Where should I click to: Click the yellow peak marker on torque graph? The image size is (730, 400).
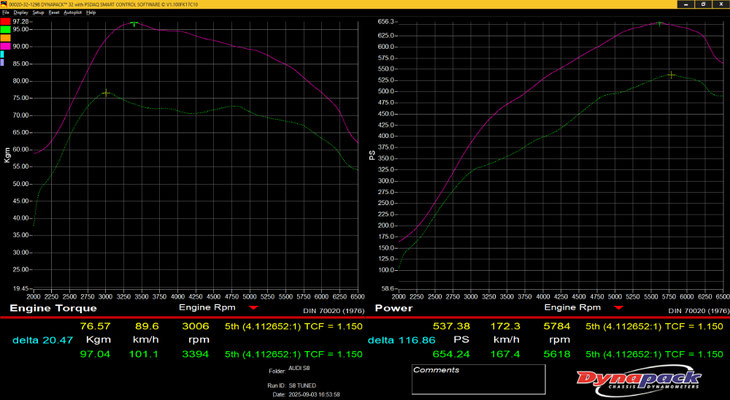pyautogui.click(x=106, y=93)
